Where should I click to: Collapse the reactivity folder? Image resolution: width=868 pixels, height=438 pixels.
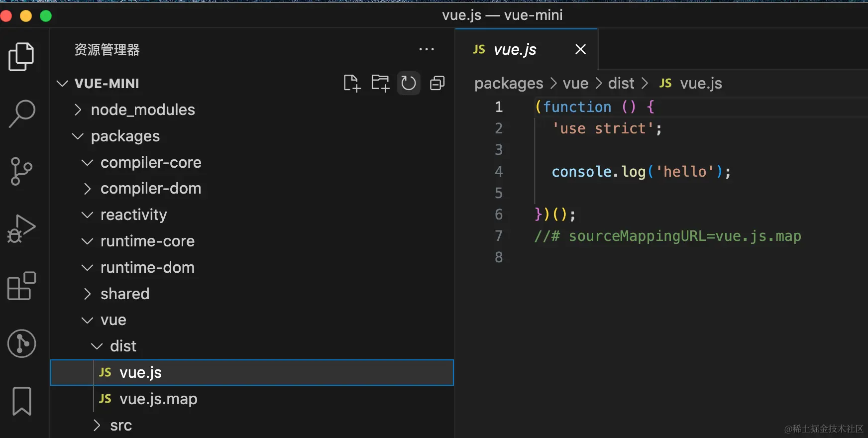coord(87,215)
